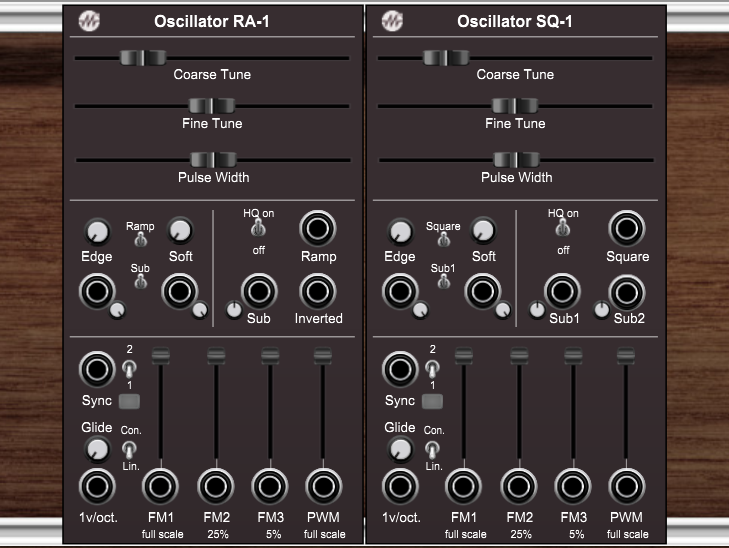Click the FM3 input jack on RA-1
This screenshot has width=729, height=548.
tap(270, 487)
